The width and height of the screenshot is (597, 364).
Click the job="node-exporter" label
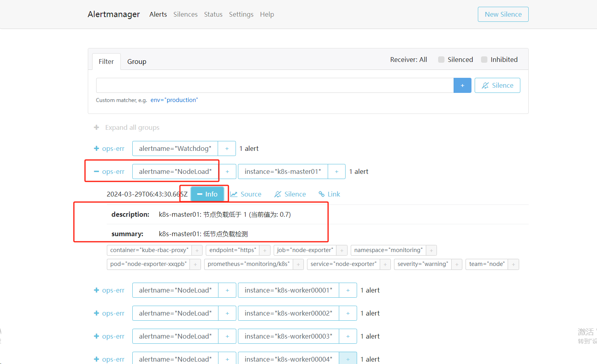[x=305, y=250]
